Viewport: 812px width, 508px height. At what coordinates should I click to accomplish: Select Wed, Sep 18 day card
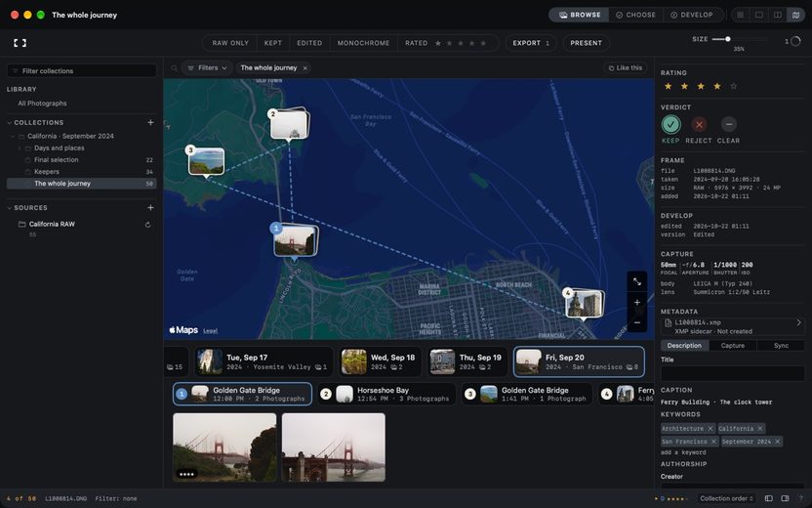[380, 361]
